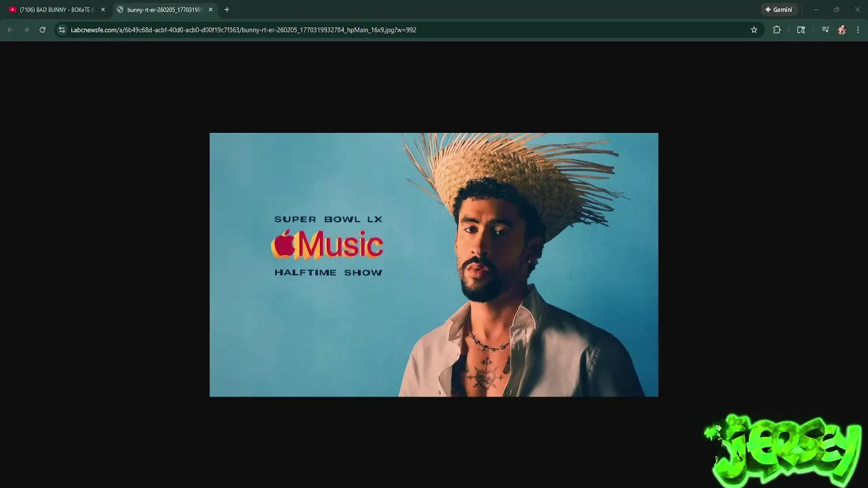Open the Chrome profile avatar
Viewport: 868px width, 488px height.
click(x=842, y=30)
